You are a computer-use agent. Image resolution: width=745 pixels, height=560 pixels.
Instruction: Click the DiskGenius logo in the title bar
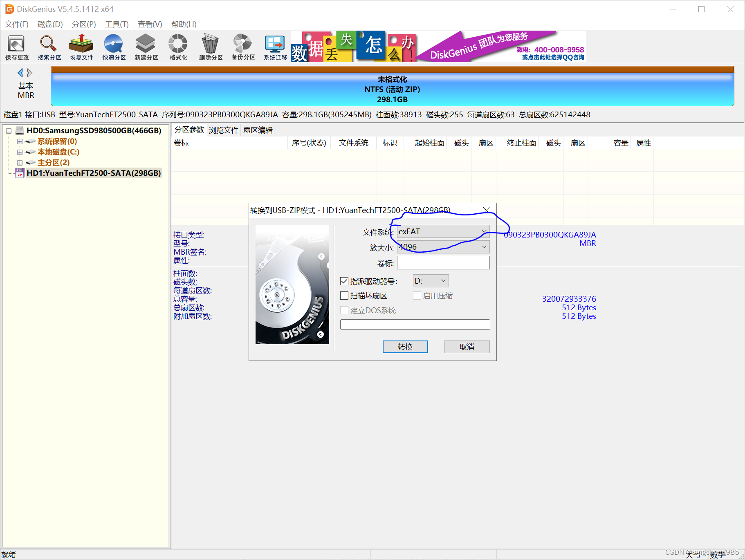9,9
